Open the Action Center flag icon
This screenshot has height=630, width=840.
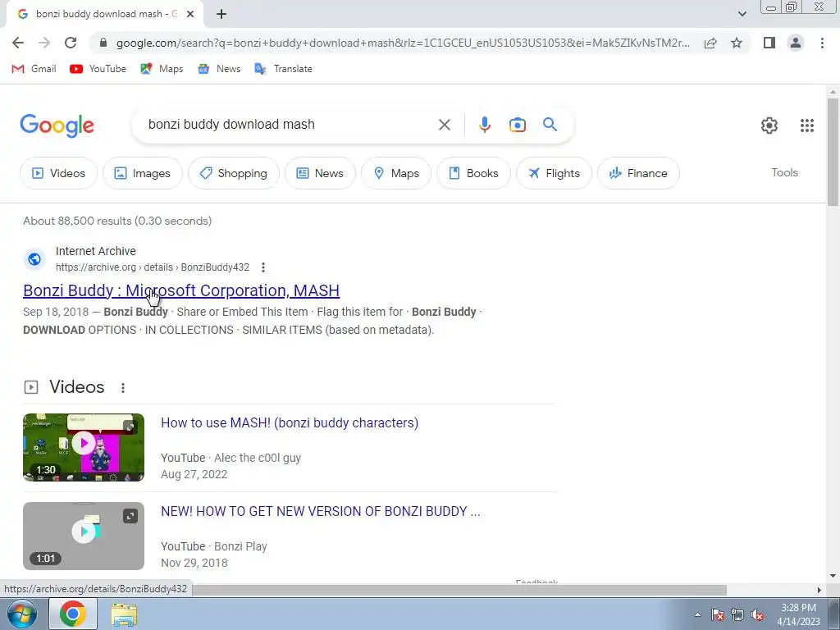point(718,615)
